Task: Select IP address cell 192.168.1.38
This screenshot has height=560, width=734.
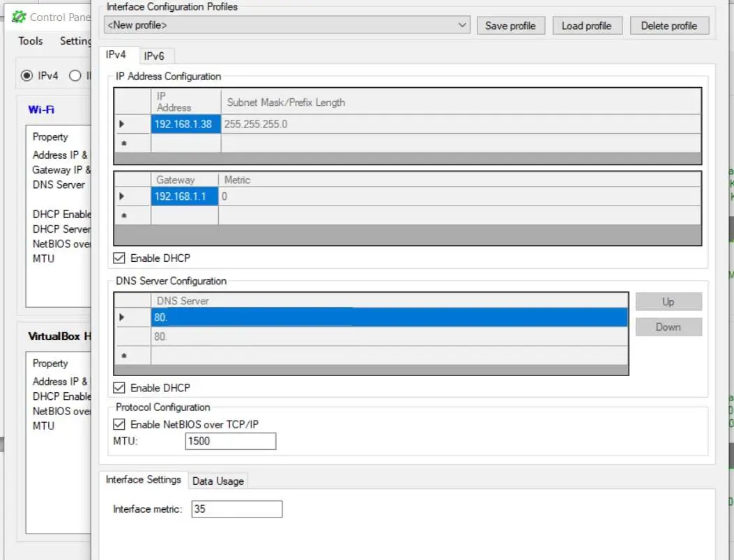Action: point(185,124)
